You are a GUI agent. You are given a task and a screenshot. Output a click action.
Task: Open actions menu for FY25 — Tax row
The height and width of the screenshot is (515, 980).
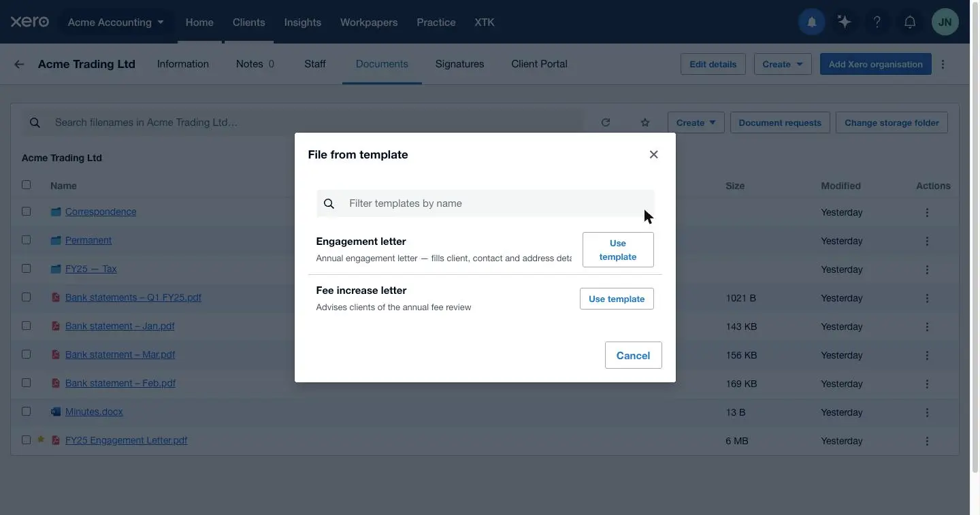(x=927, y=269)
